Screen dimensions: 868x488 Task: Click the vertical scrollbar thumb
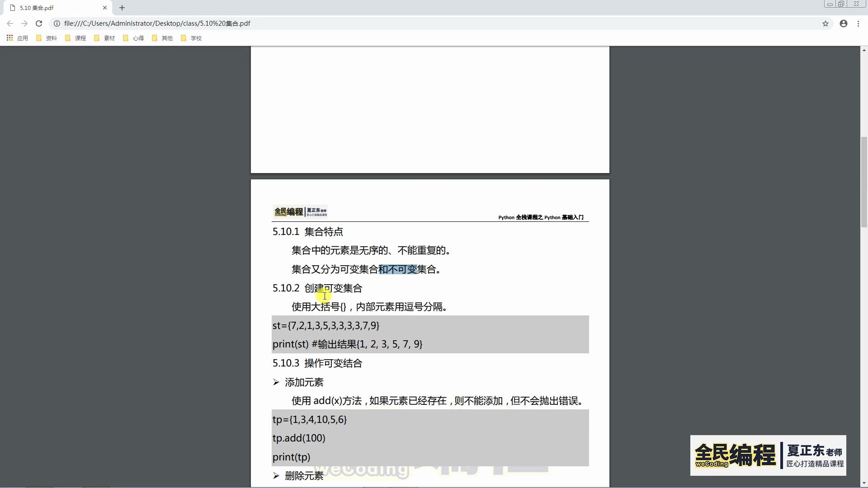tap(864, 181)
